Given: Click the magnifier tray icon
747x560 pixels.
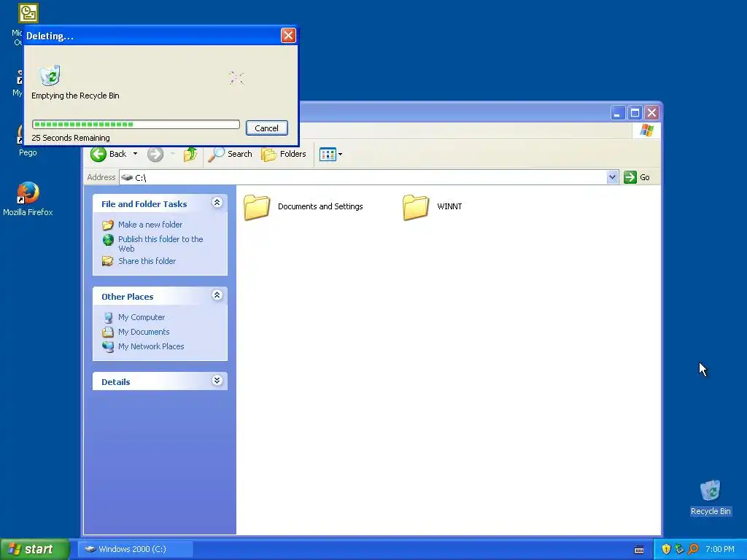Looking at the screenshot, I should pos(693,549).
